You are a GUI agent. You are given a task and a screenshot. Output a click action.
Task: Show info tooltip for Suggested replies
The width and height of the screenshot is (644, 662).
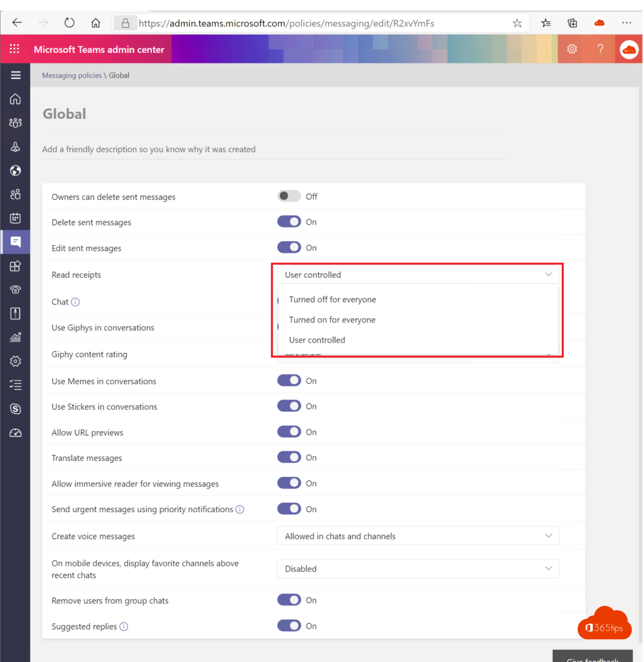(123, 626)
